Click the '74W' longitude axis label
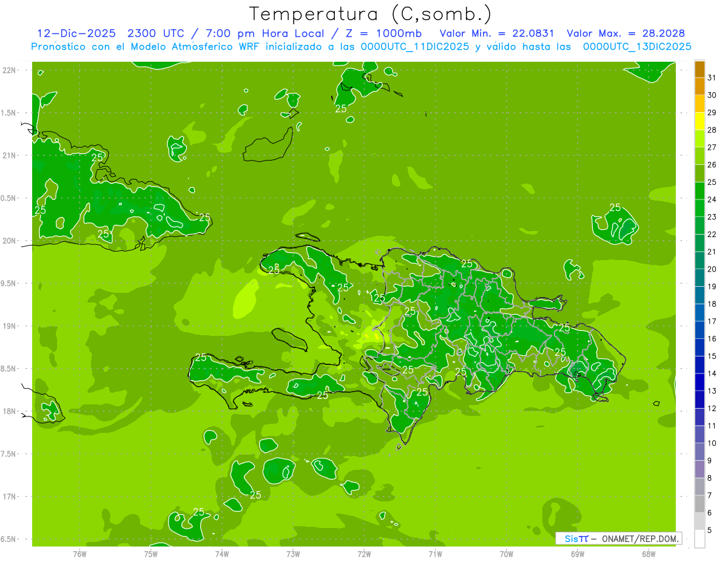Viewport: 728px width, 562px height. coord(222,554)
